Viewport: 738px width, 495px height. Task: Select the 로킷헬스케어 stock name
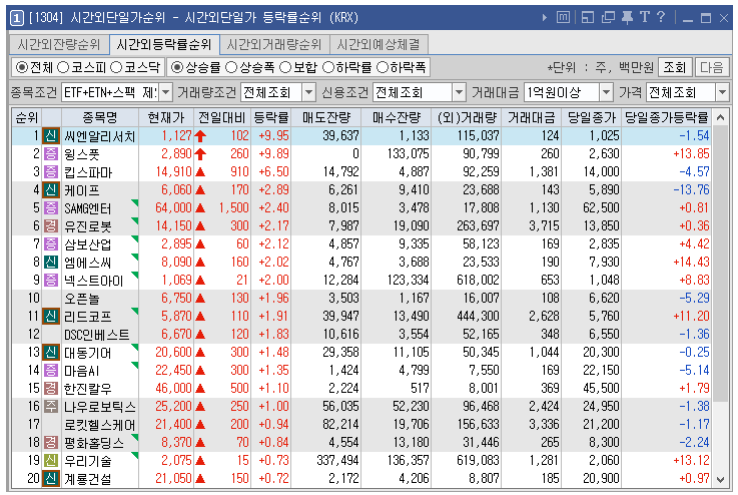[100, 424]
